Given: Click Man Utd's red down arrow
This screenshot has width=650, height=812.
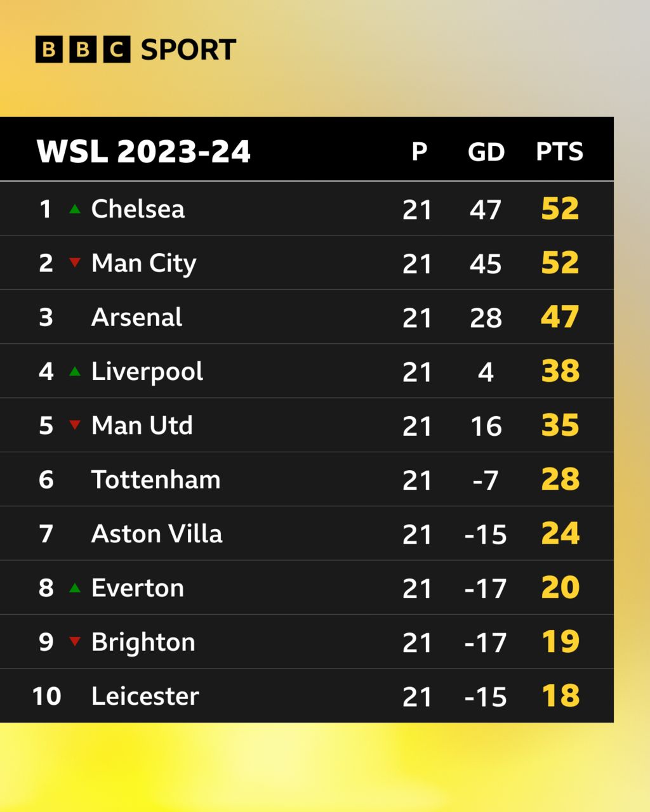Looking at the screenshot, I should coord(75,425).
